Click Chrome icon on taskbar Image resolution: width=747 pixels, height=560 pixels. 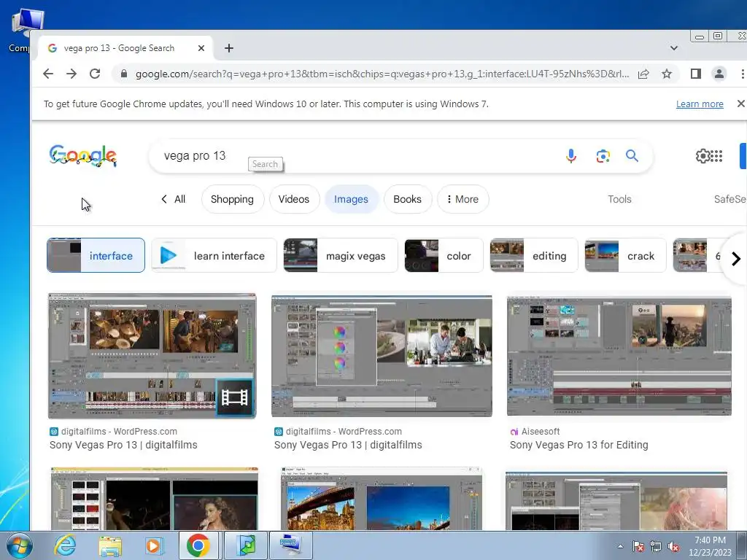coord(198,545)
